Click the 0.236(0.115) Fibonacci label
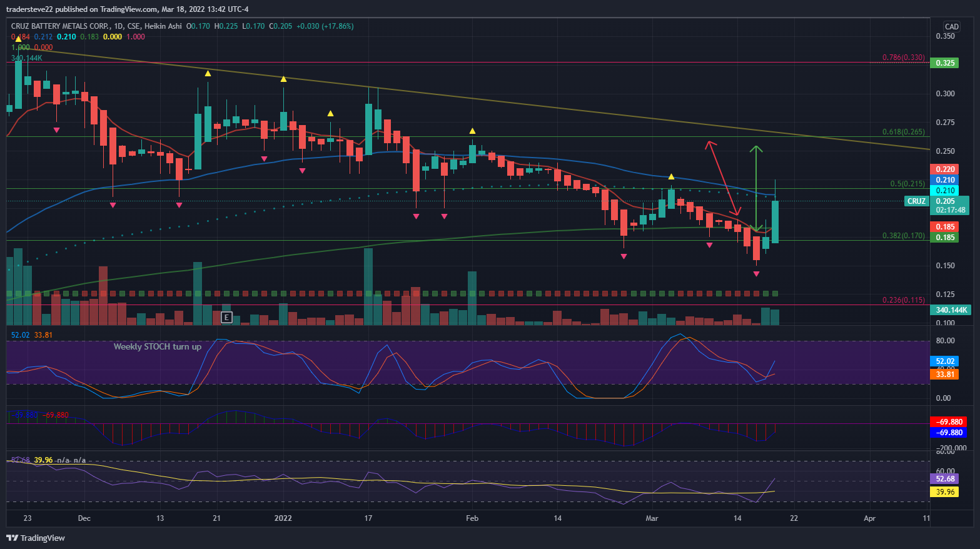The height and width of the screenshot is (549, 980). click(x=903, y=300)
